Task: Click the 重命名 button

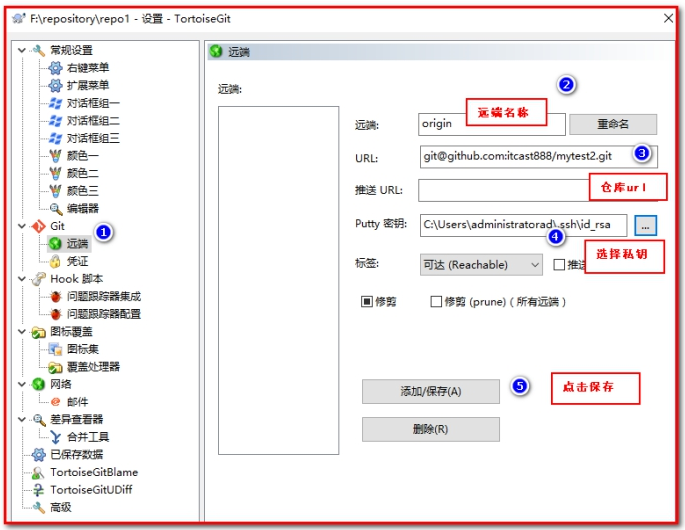Action: 613,124
